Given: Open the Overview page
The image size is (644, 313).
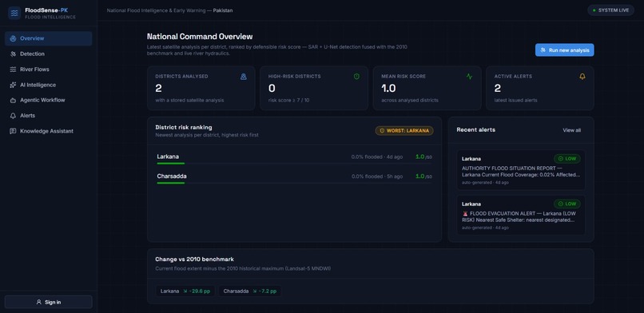Looking at the screenshot, I should coord(49,38).
